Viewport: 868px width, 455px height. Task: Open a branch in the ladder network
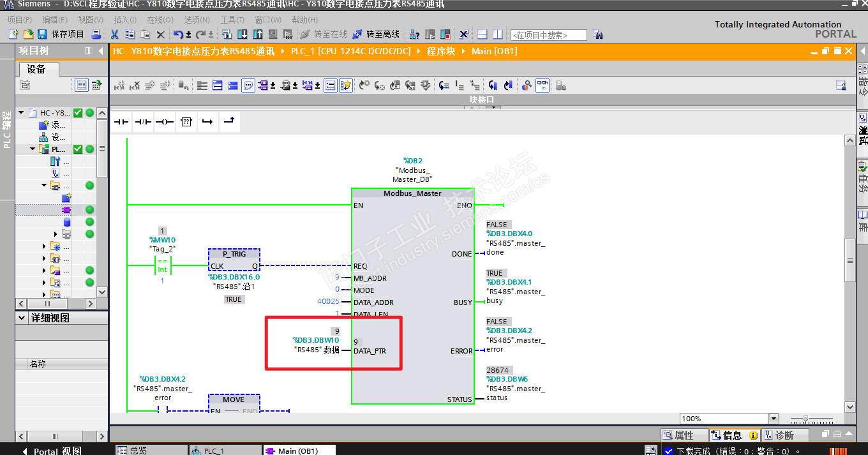(x=207, y=122)
